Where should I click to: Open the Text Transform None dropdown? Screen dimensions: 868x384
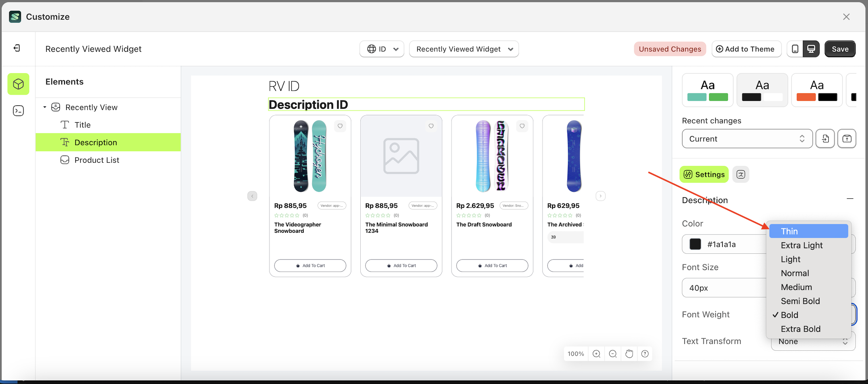[813, 341]
